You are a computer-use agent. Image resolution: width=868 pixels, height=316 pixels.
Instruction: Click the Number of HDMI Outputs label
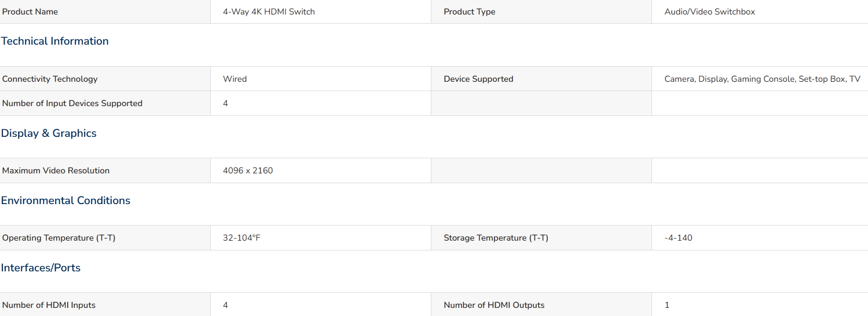click(494, 305)
